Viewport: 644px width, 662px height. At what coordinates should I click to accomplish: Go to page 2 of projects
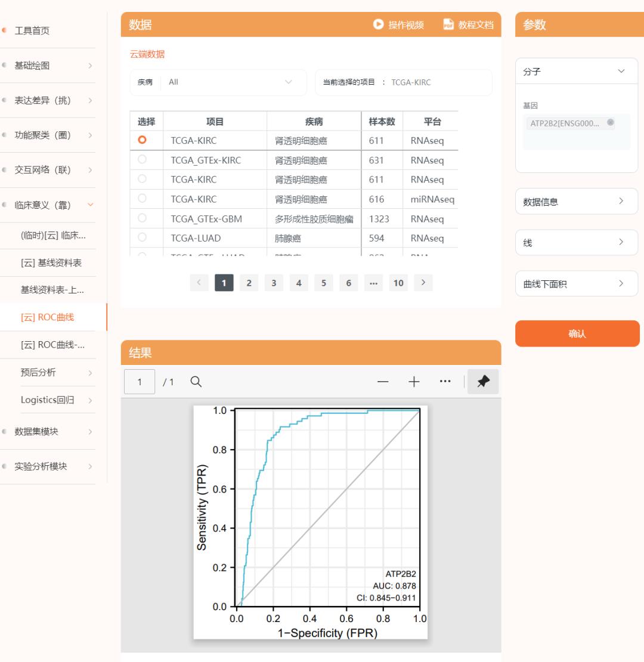[249, 283]
